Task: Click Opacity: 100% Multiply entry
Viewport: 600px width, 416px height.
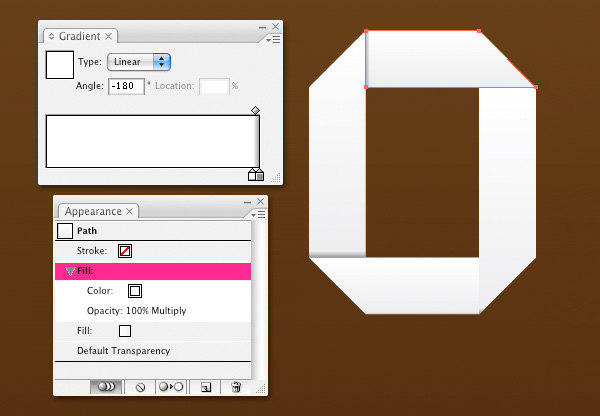Action: pos(137,311)
